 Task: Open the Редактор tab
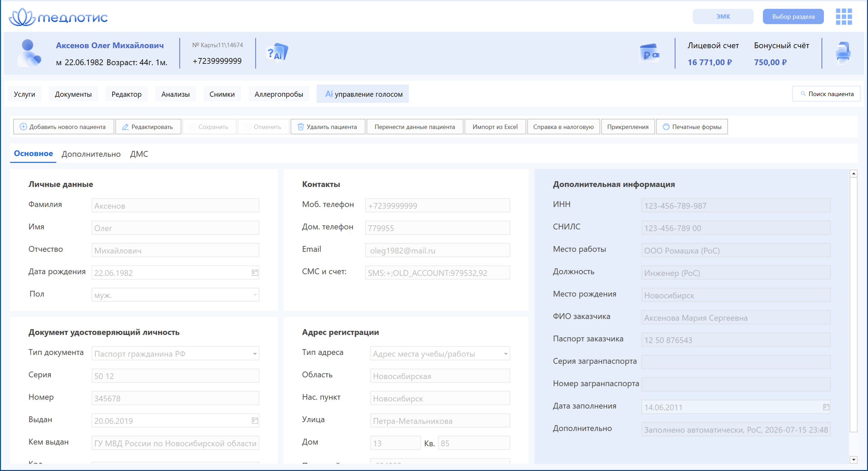tap(126, 94)
